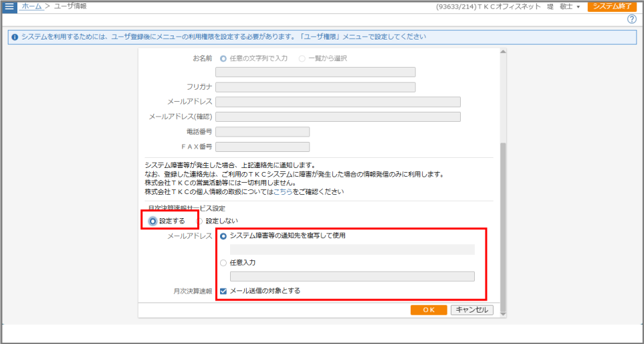Click the フリガナ input field
The width and height of the screenshot is (644, 344).
point(315,87)
